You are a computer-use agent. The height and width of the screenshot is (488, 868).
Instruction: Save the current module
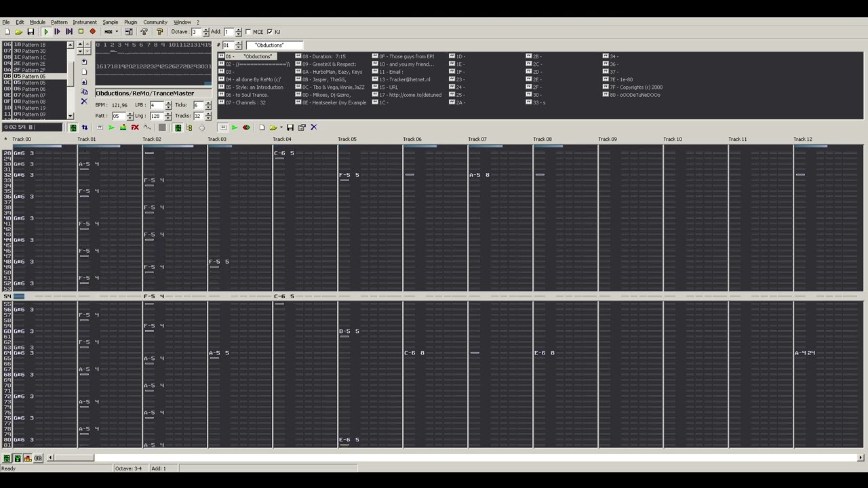[31, 32]
